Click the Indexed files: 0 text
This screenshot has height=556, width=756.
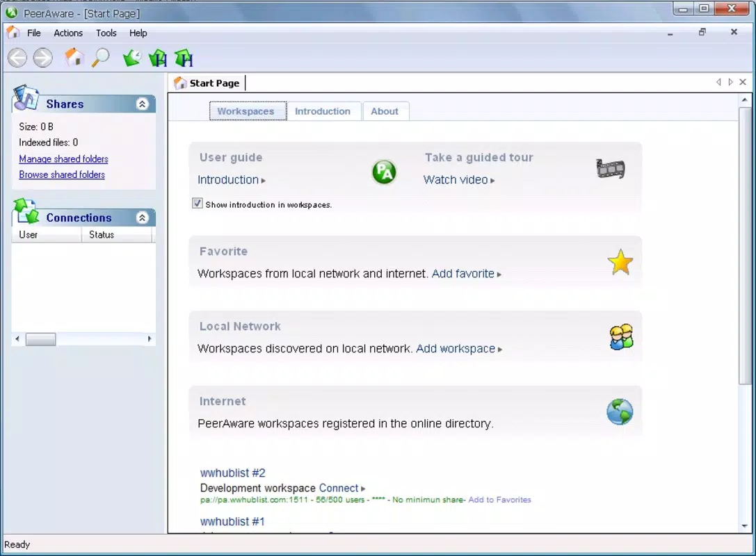[x=48, y=142]
